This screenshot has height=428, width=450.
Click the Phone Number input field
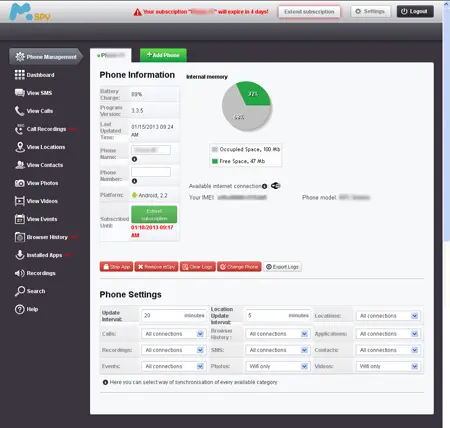click(151, 172)
